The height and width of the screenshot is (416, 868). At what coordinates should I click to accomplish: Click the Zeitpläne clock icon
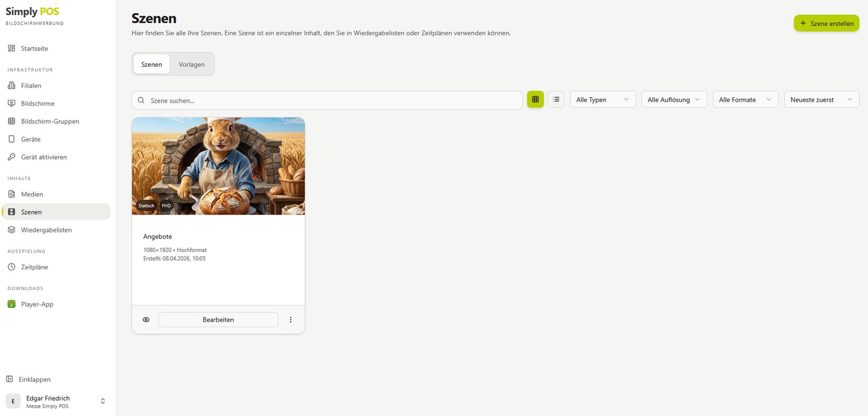tap(11, 267)
